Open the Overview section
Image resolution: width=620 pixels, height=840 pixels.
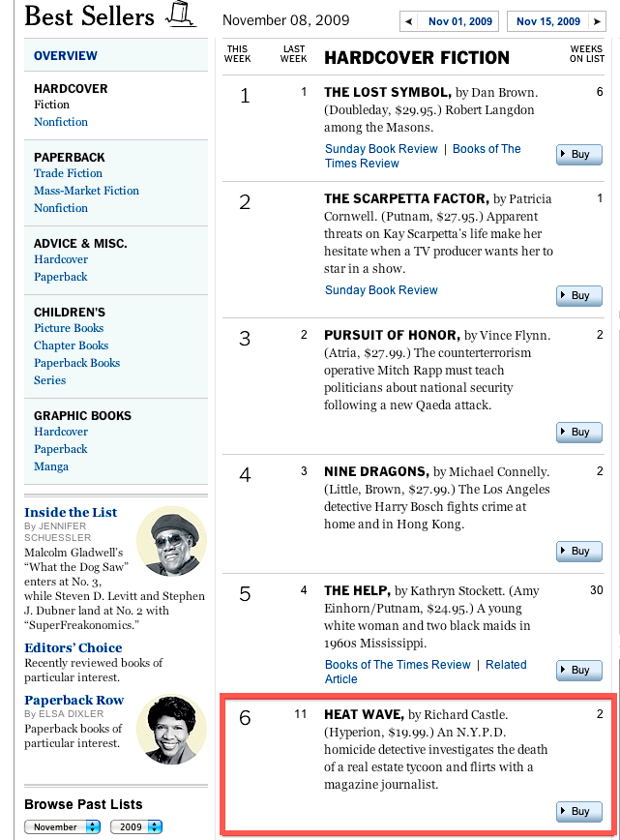coord(66,56)
